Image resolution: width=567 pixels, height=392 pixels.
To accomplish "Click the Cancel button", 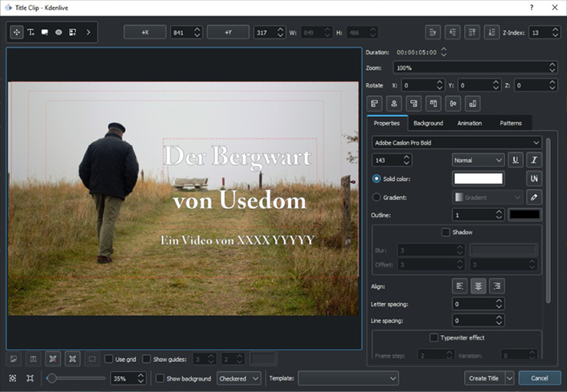I will click(x=539, y=378).
